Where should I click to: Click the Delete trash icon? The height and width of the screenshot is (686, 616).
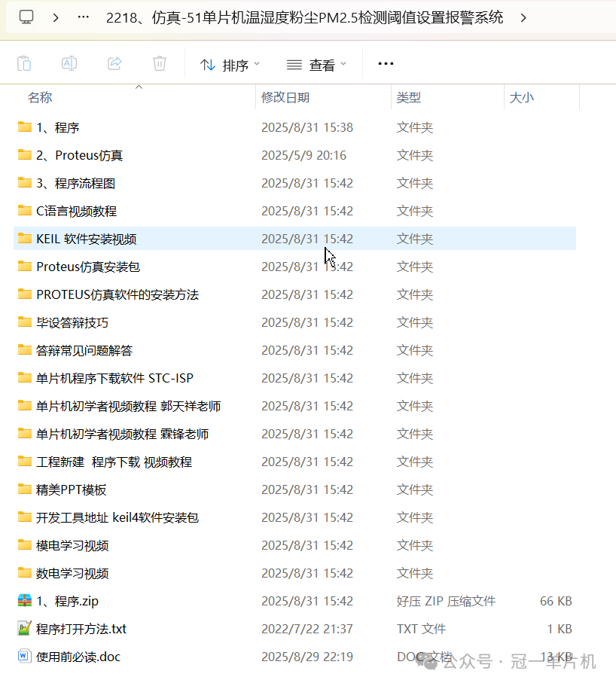(x=160, y=64)
